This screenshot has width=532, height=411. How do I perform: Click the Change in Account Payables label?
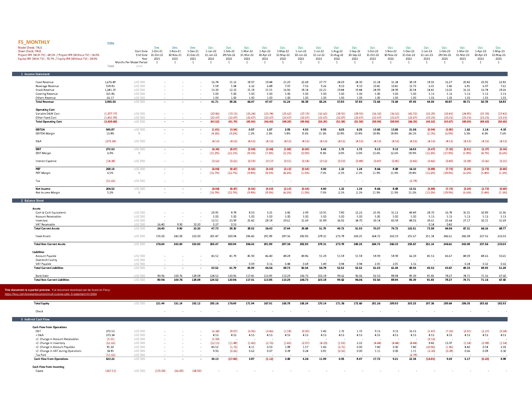[x=55, y=347]
